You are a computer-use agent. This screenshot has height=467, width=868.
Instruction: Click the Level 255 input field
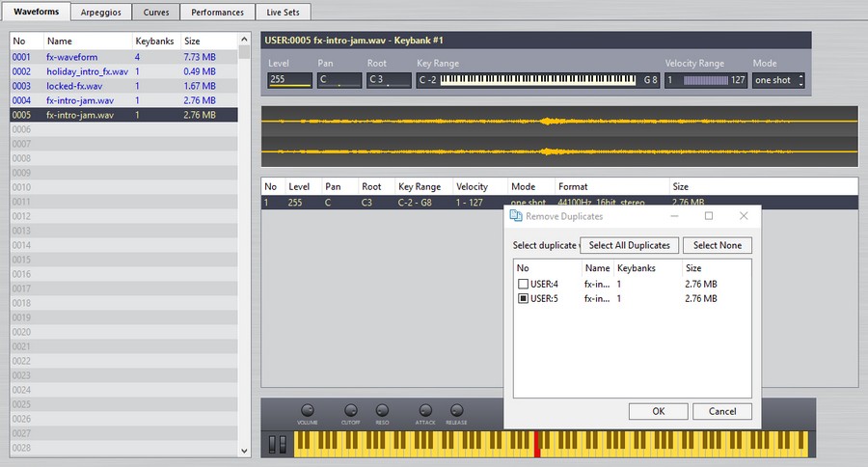(289, 80)
